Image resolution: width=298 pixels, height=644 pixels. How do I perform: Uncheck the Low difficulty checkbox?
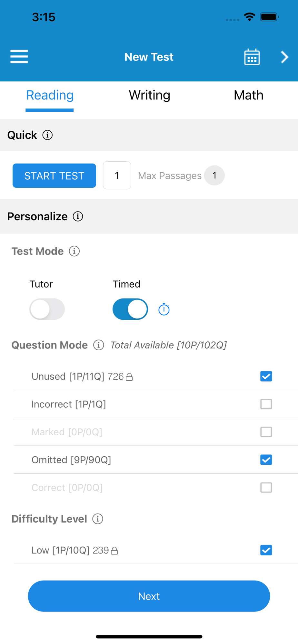pyautogui.click(x=266, y=550)
